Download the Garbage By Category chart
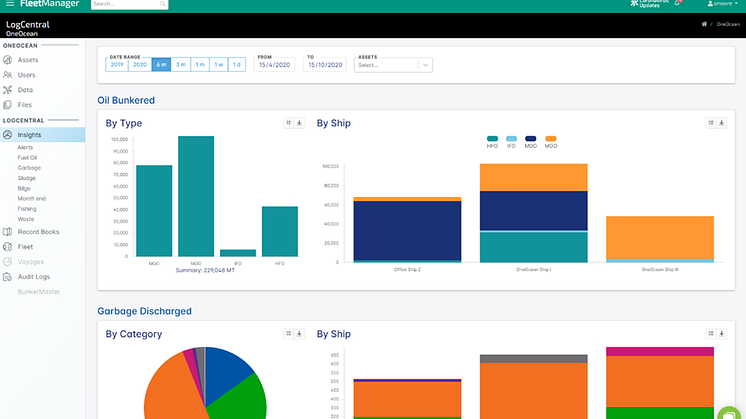The height and width of the screenshot is (419, 746). click(x=299, y=334)
